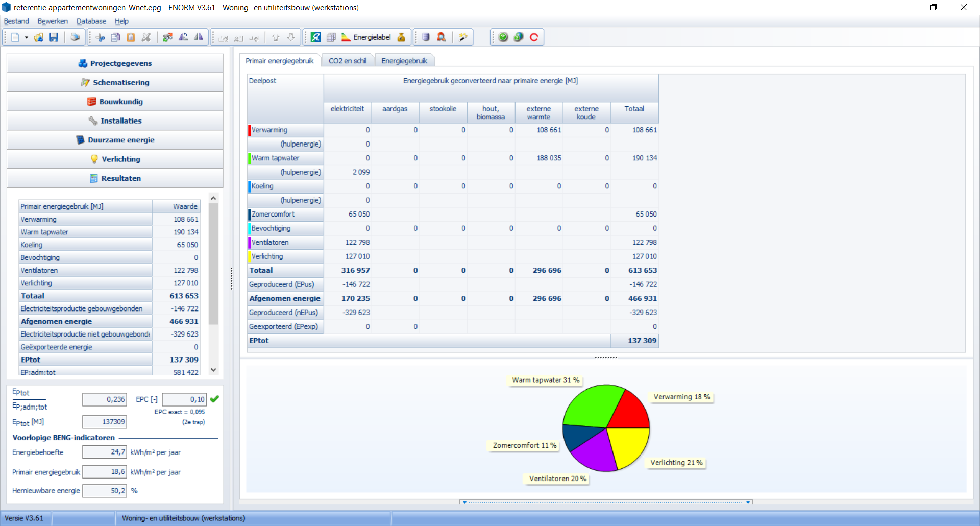This screenshot has width=980, height=526.
Task: Click the magic wand wizard icon
Action: point(463,37)
